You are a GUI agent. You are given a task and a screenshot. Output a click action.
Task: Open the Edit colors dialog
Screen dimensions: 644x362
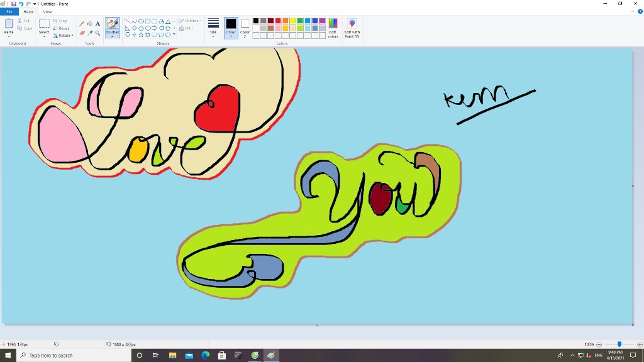(x=333, y=28)
